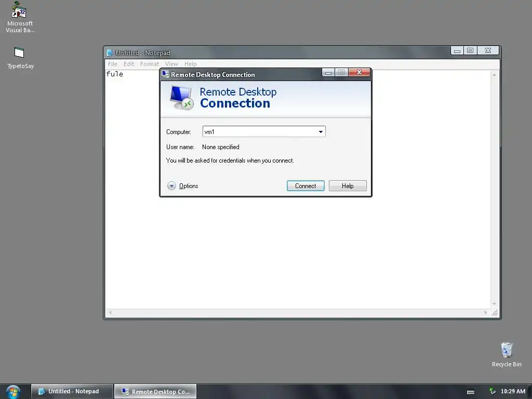The image size is (532, 399).
Task: Open Notepad's Edit menu
Action: pyautogui.click(x=129, y=64)
